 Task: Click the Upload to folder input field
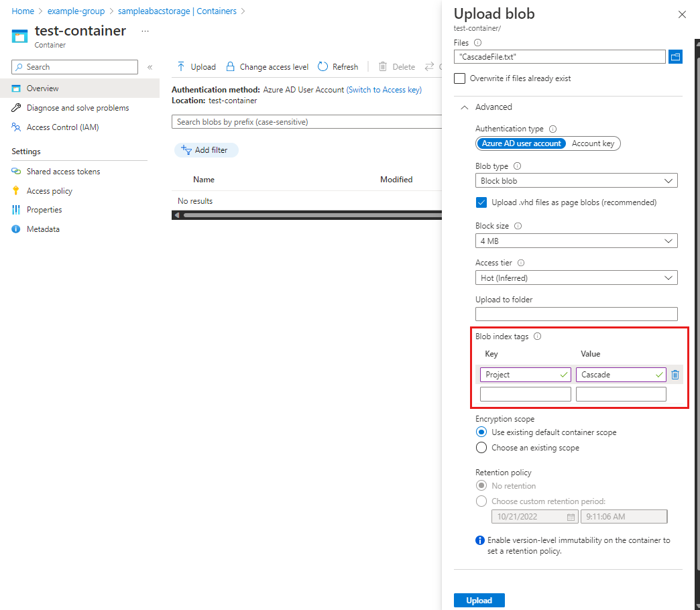click(x=576, y=314)
